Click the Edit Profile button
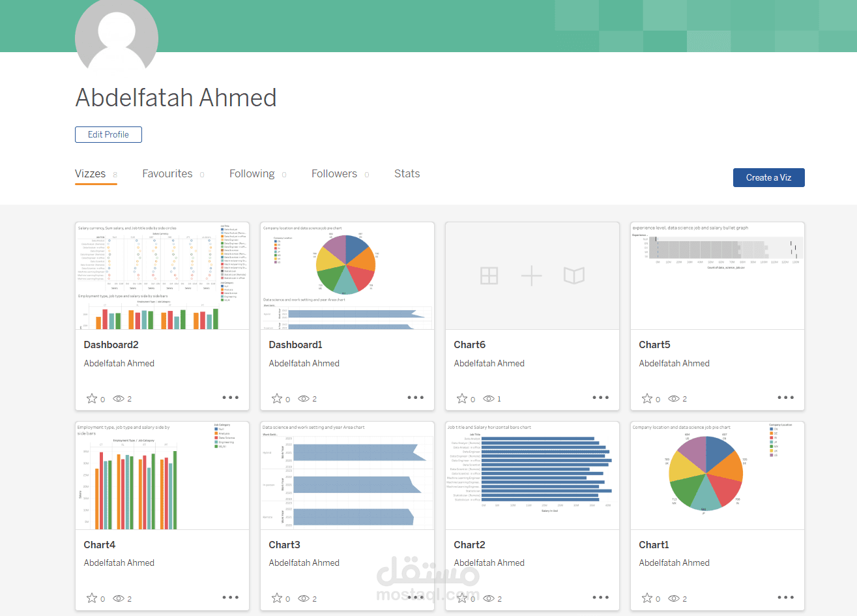This screenshot has width=857, height=616. tap(108, 134)
